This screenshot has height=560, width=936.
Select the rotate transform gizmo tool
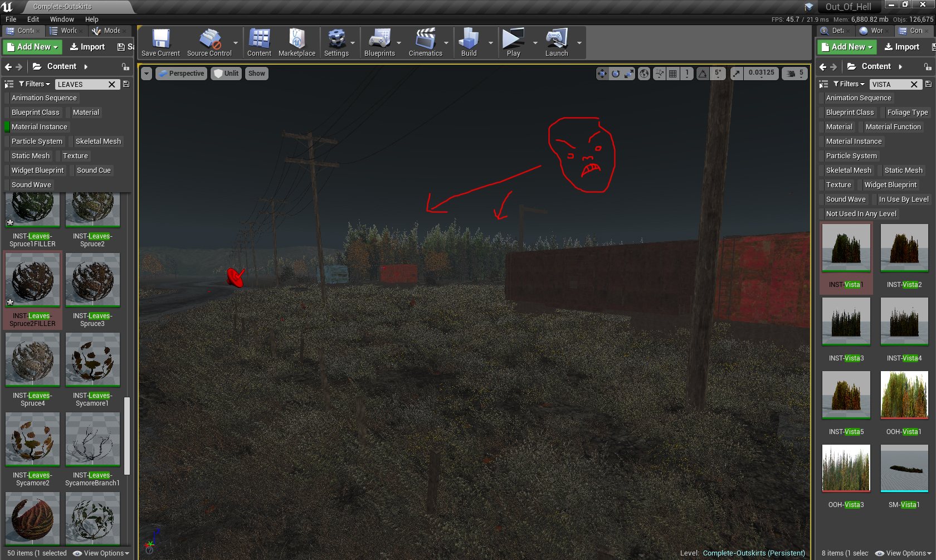click(x=616, y=74)
